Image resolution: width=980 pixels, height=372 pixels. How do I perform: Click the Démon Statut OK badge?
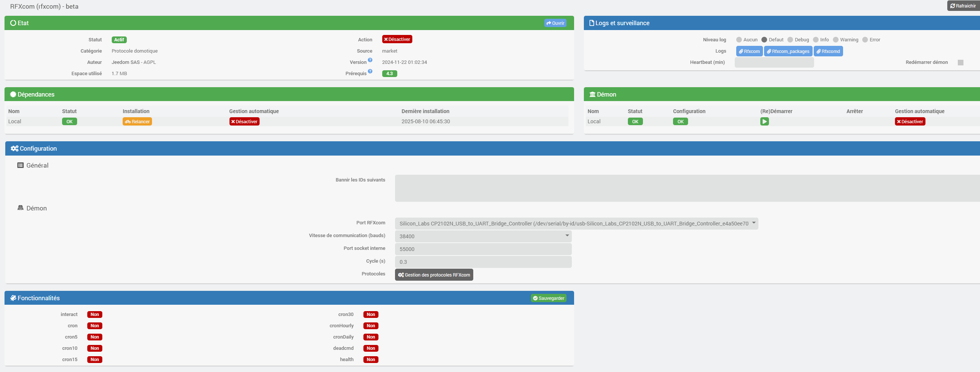click(x=635, y=122)
